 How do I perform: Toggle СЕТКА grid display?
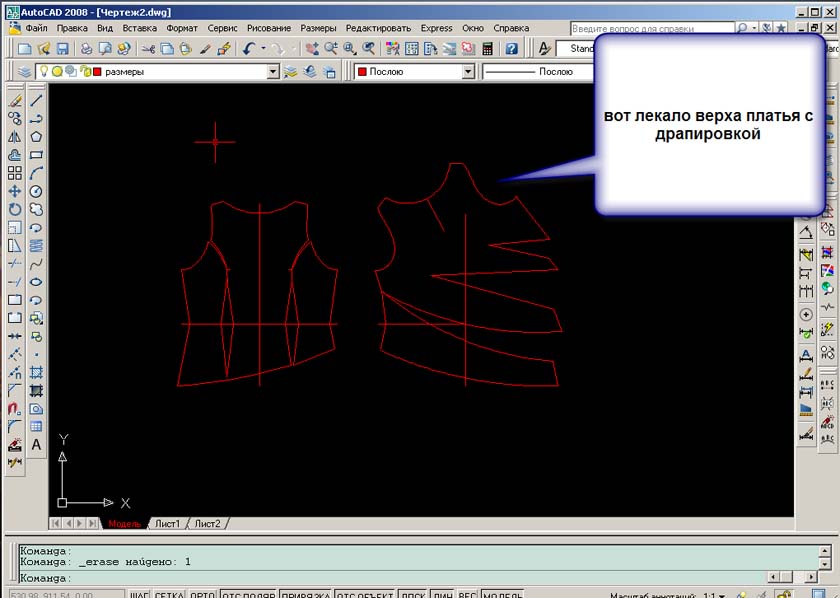pyautogui.click(x=169, y=595)
